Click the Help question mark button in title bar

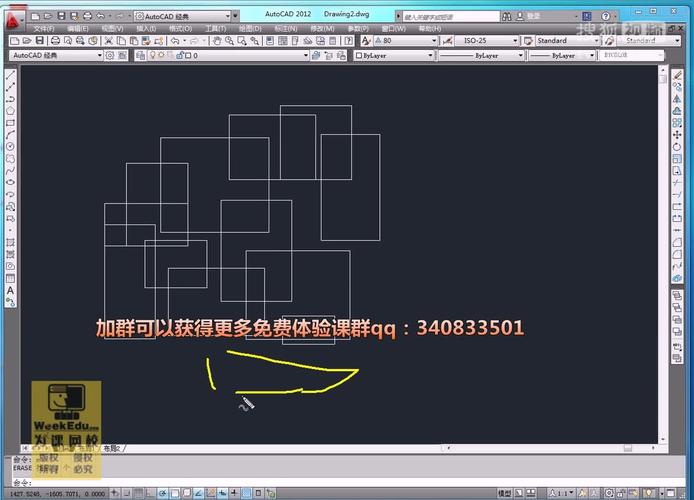(x=605, y=16)
